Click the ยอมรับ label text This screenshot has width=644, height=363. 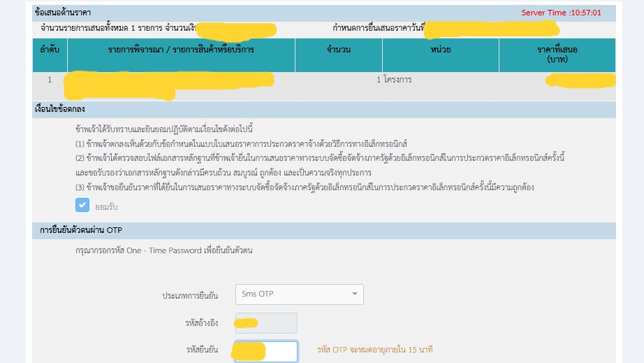pyautogui.click(x=105, y=206)
